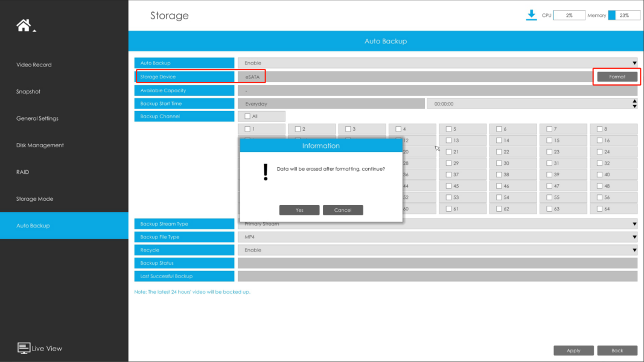Select Auto Backup sidebar item
This screenshot has width=644, height=362.
point(64,225)
